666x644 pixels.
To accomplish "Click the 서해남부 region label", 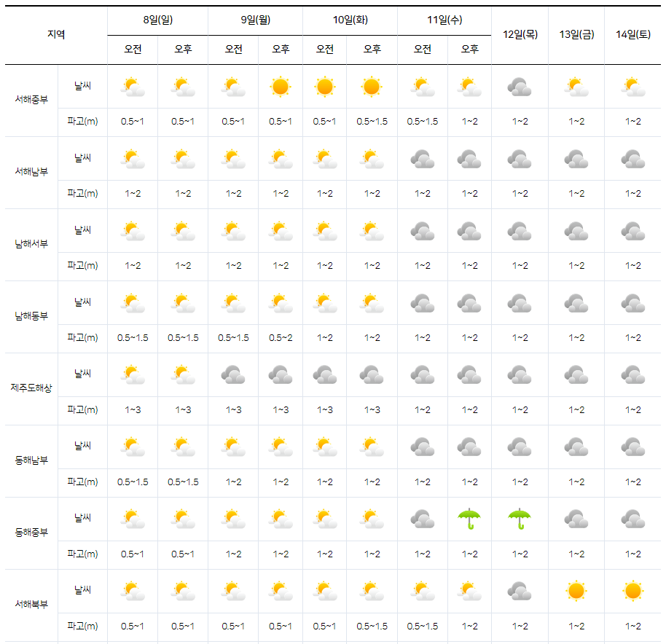I will point(31,171).
